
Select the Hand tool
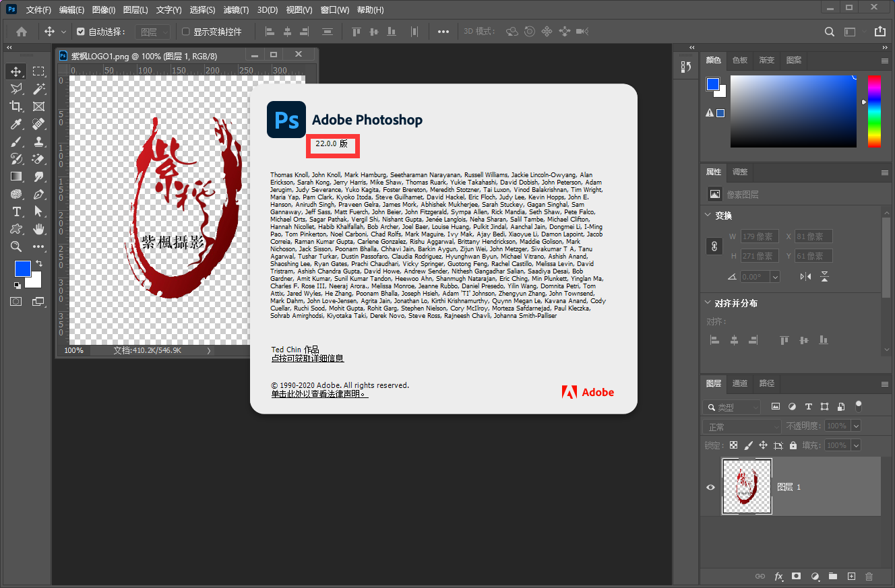pyautogui.click(x=38, y=229)
